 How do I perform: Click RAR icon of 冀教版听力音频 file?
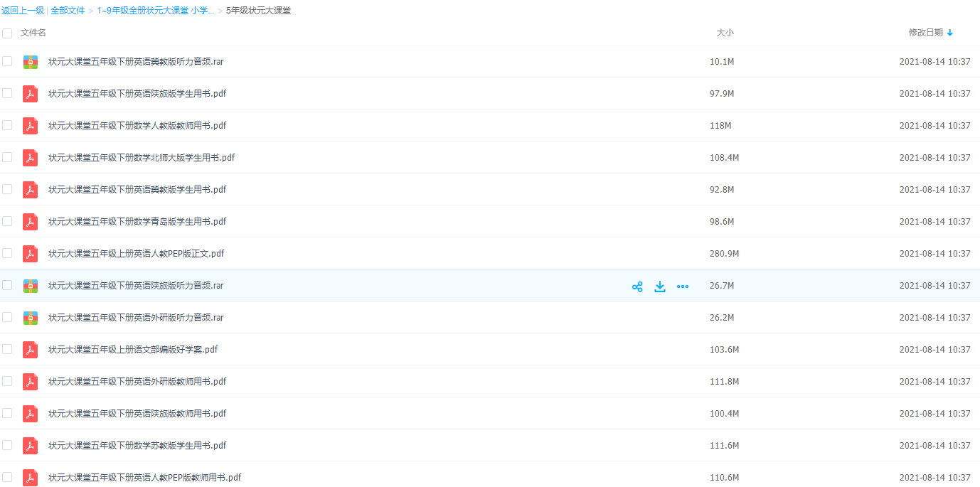(x=30, y=62)
